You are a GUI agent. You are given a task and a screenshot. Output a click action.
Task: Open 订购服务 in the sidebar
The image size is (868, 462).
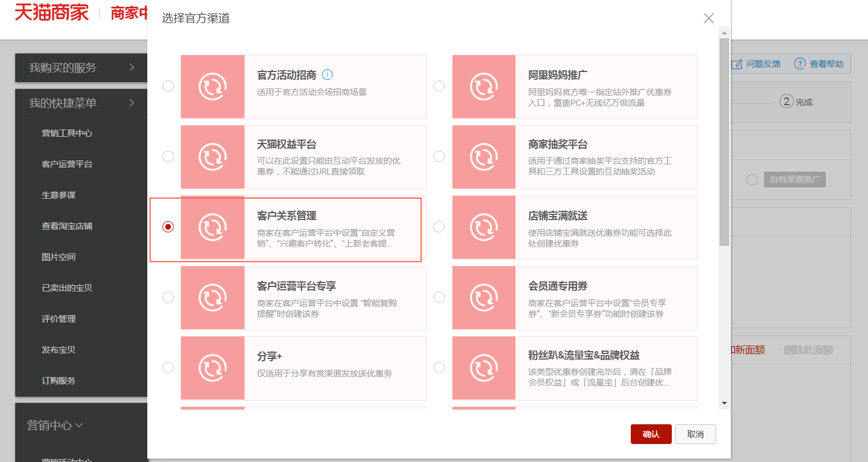click(x=58, y=381)
